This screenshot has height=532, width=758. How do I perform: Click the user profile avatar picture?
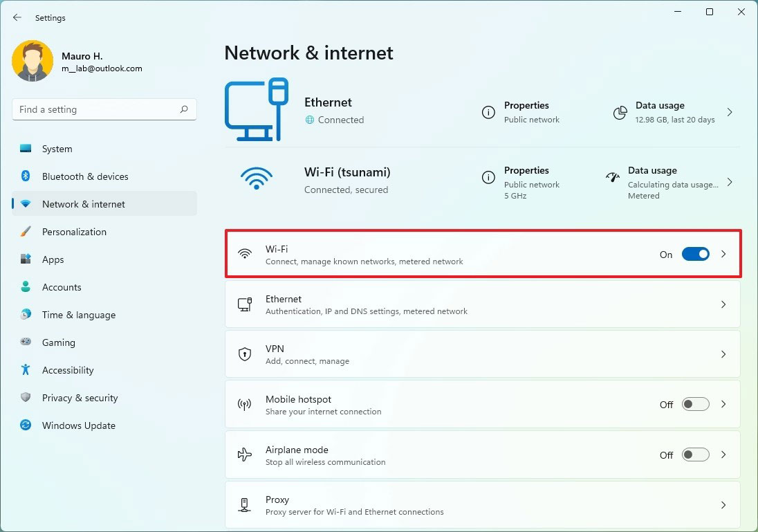(x=33, y=61)
